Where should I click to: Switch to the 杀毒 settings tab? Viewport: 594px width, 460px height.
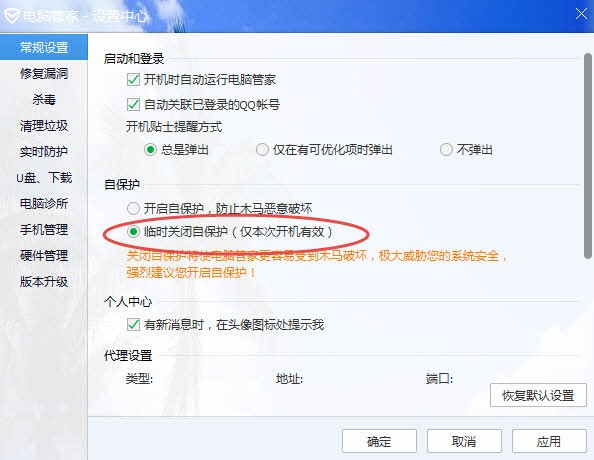click(44, 99)
